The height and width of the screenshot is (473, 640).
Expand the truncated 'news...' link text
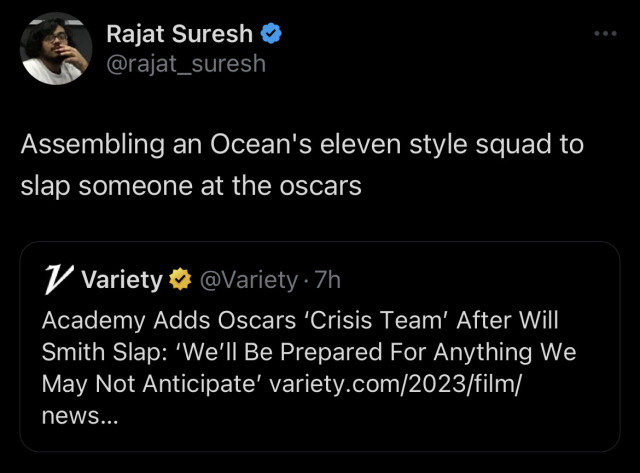click(80, 416)
